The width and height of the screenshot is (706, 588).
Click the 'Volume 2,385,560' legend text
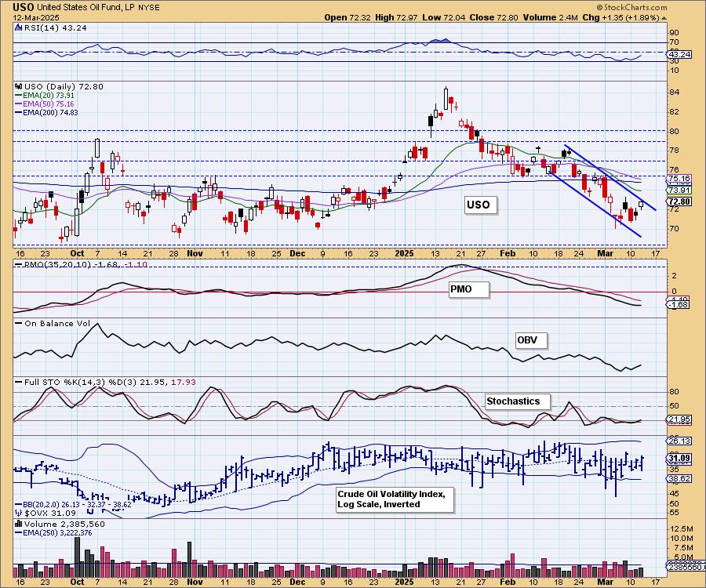pyautogui.click(x=64, y=524)
